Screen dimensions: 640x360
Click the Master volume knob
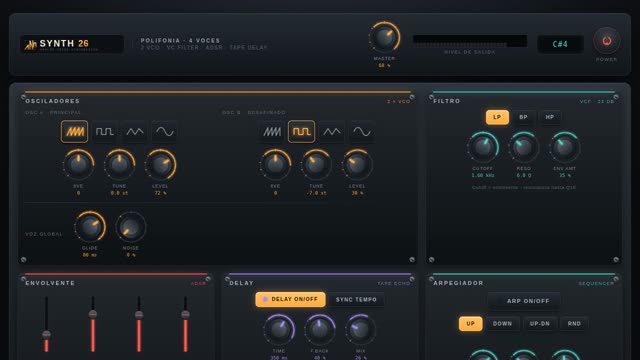pyautogui.click(x=384, y=37)
